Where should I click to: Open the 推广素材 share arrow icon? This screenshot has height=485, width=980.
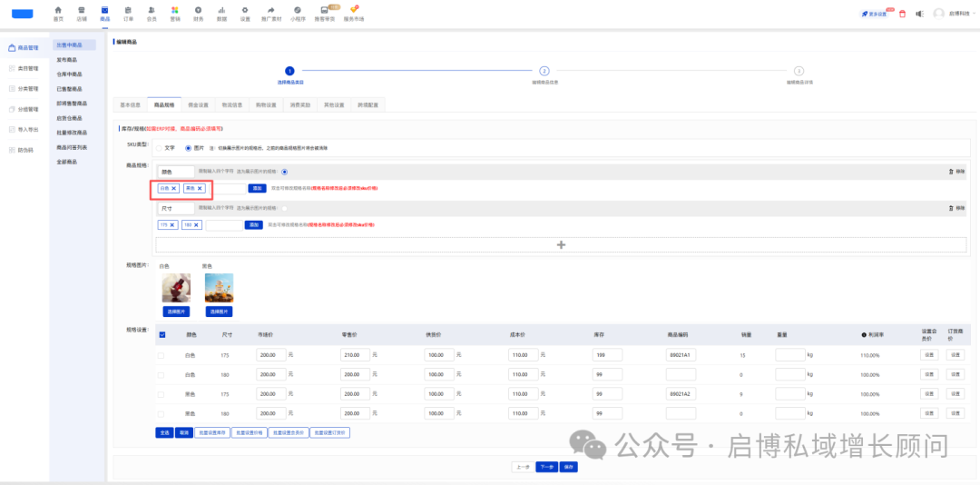(x=271, y=10)
